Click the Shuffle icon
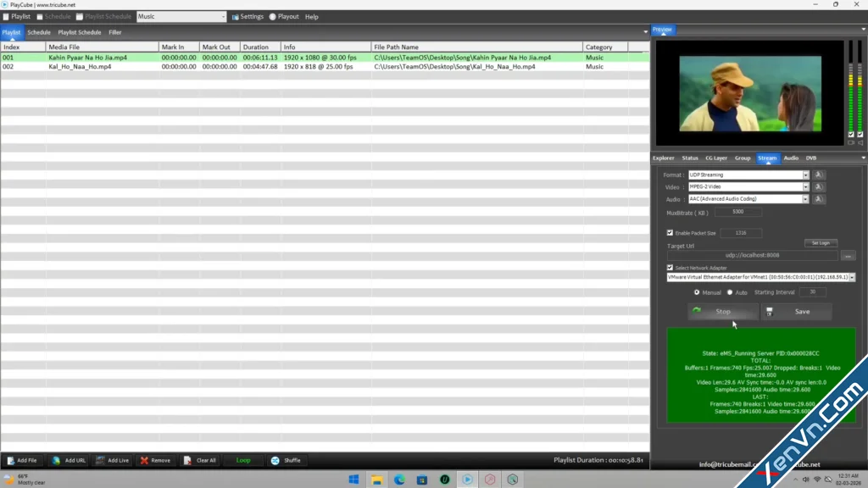Image resolution: width=868 pixels, height=488 pixels. [x=275, y=460]
